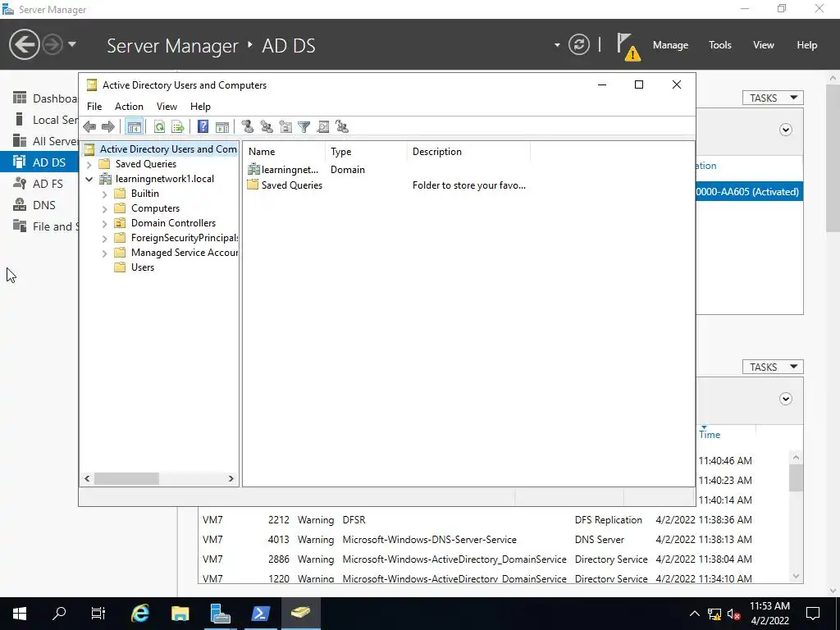The image size is (840, 630).
Task: Click Create new group toolbar icon
Action: point(267,127)
